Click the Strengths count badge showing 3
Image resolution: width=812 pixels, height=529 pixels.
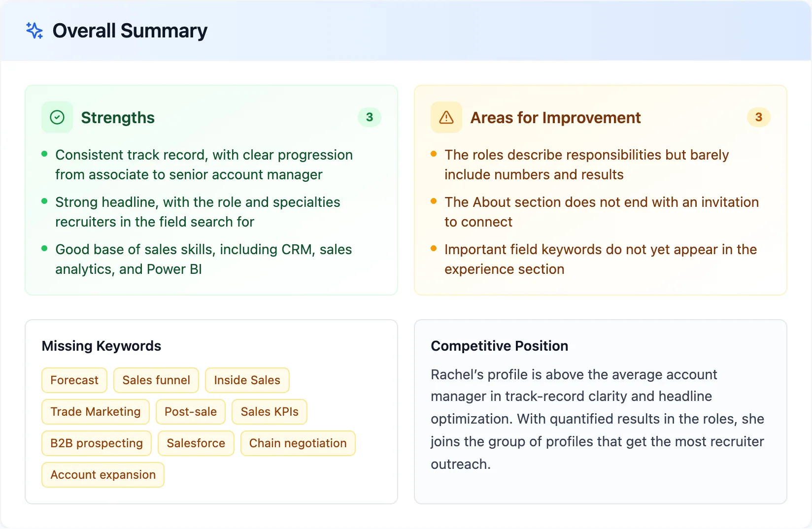[x=370, y=117]
